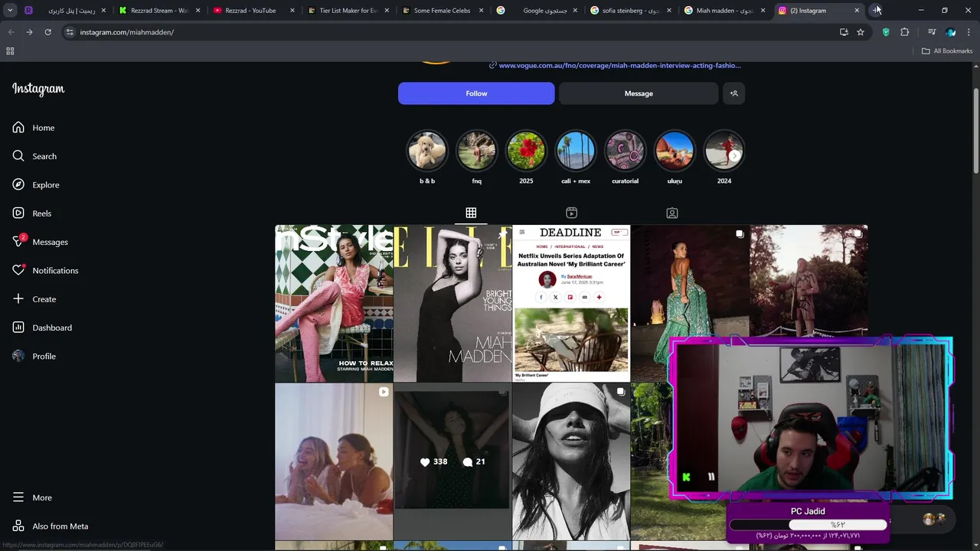The height and width of the screenshot is (551, 980).
Task: Click Create to add a post
Action: (x=34, y=299)
